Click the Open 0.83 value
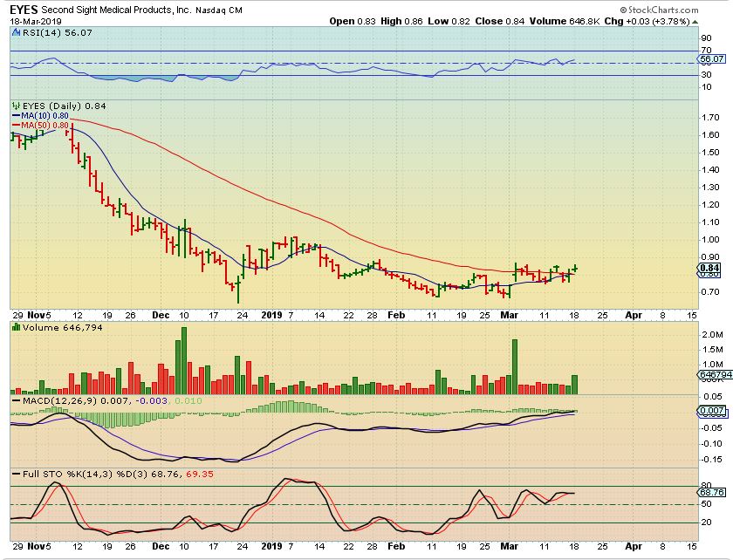 (353, 21)
